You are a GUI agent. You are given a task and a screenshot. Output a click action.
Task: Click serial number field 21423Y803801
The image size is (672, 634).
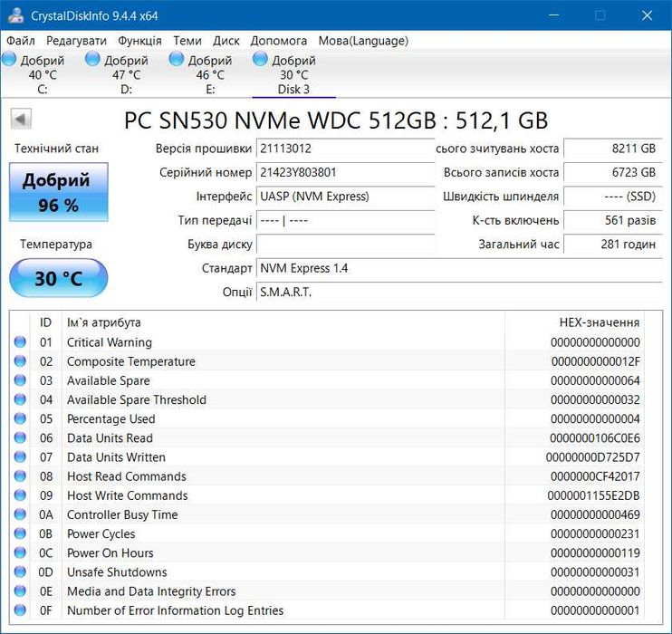point(345,173)
